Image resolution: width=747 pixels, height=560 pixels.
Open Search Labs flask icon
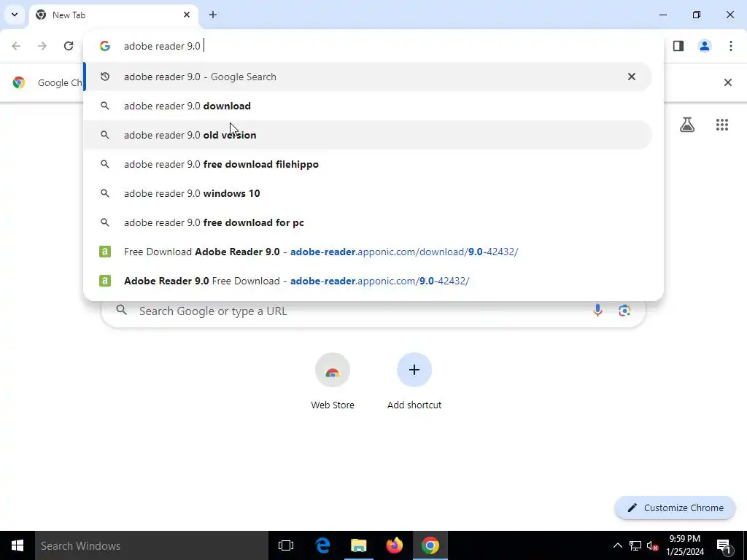pyautogui.click(x=687, y=125)
